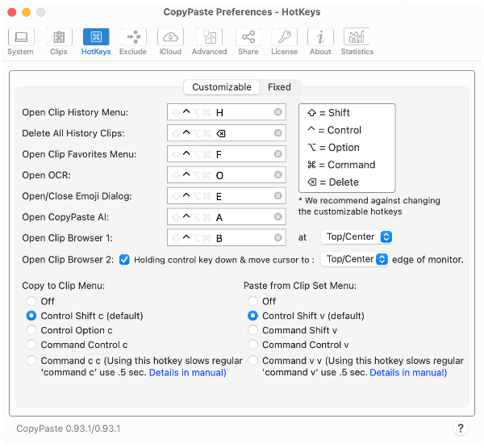Screen dimensions: 484x448
Task: Select Command Shift v radio option
Action: 252,330
